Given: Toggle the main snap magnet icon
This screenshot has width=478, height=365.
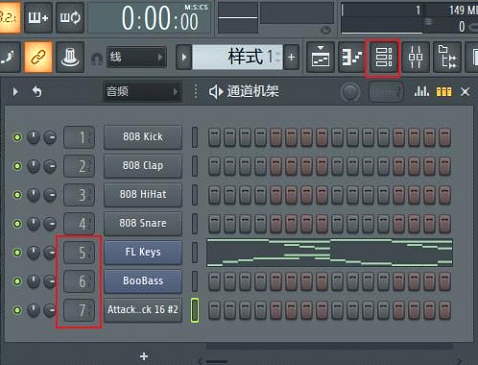Looking at the screenshot, I should pyautogui.click(x=97, y=59).
